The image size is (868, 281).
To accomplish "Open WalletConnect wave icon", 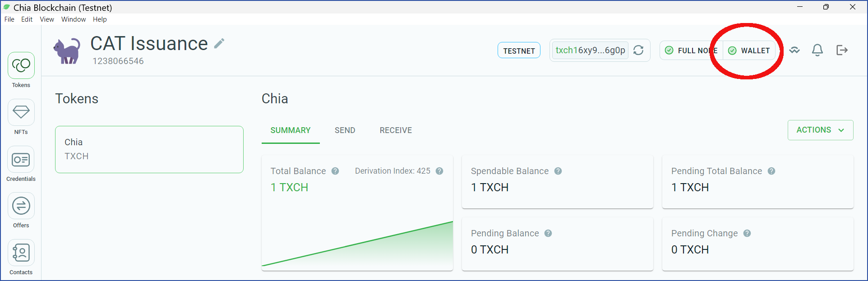I will point(794,50).
